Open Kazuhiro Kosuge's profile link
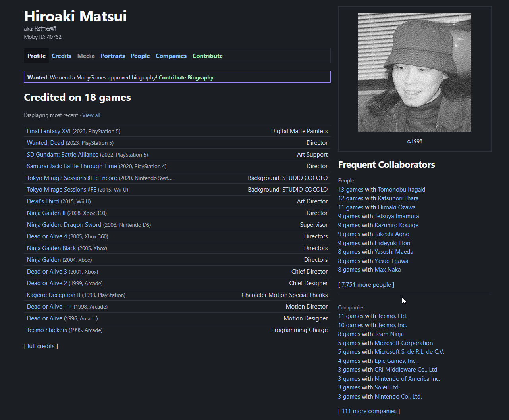Image resolution: width=509 pixels, height=420 pixels. (x=397, y=225)
